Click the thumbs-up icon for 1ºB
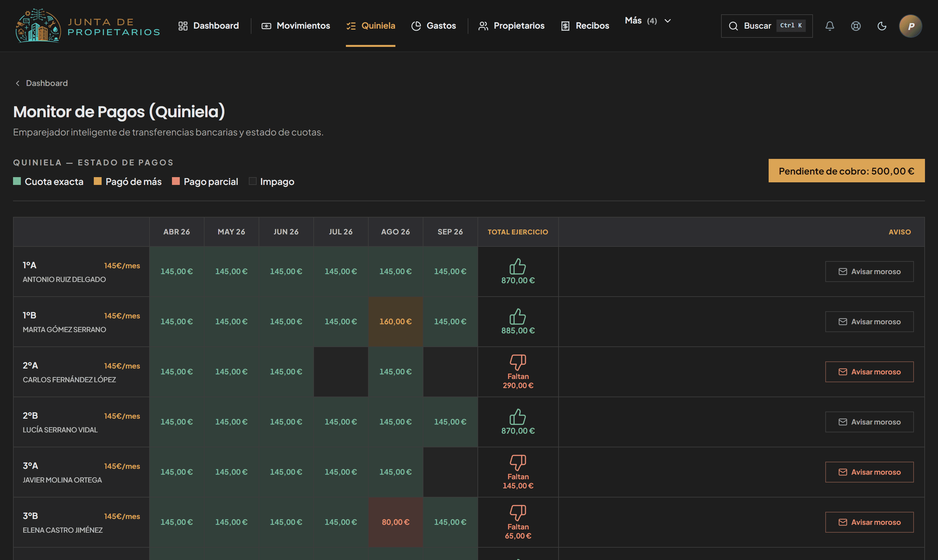 click(x=518, y=316)
